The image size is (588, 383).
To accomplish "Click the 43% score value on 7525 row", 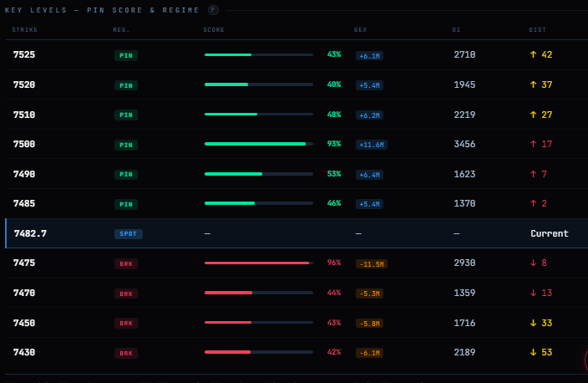I will [x=334, y=54].
